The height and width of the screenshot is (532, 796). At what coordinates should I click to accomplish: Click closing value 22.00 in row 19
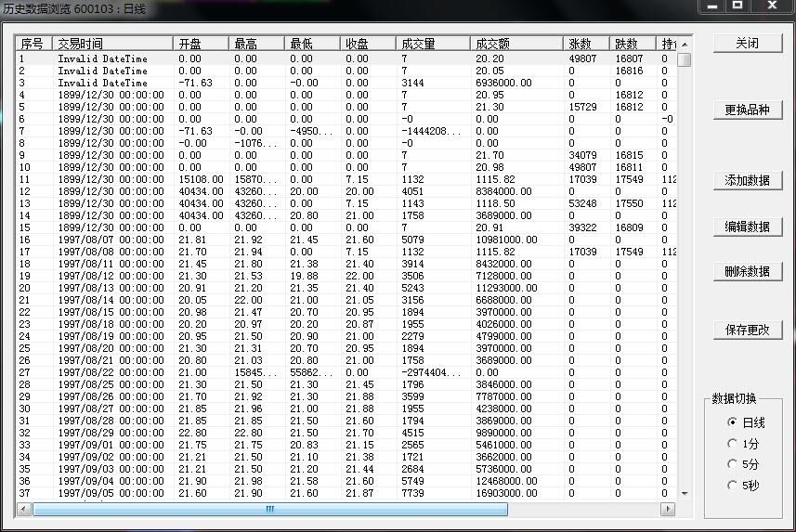click(x=359, y=276)
